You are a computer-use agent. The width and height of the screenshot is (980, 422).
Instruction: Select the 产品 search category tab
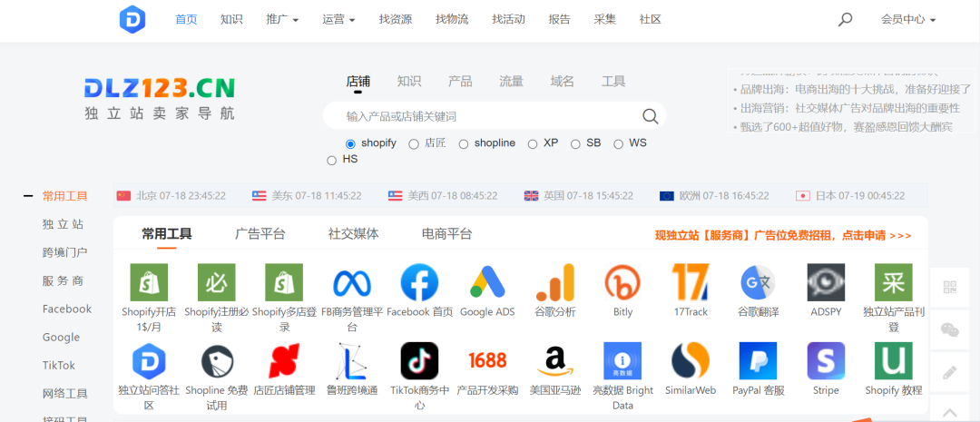click(460, 82)
